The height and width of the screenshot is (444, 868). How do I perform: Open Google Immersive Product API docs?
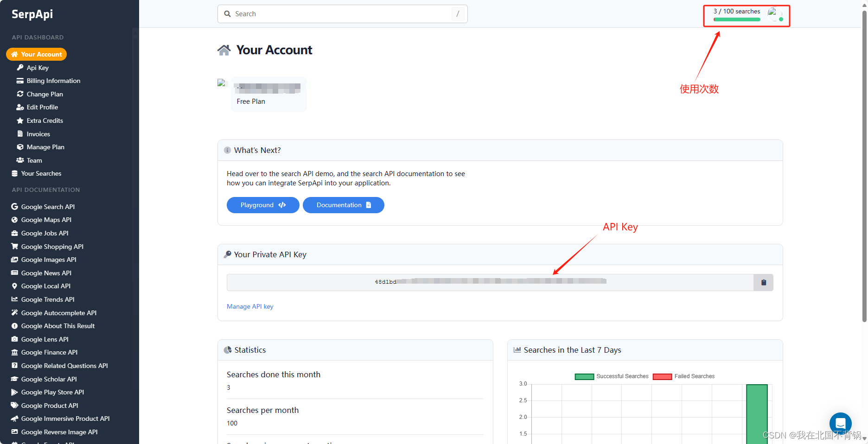65,419
